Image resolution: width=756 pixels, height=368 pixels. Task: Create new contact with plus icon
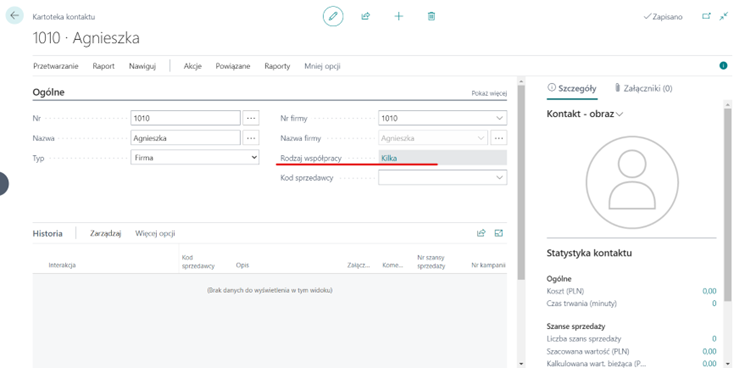398,16
